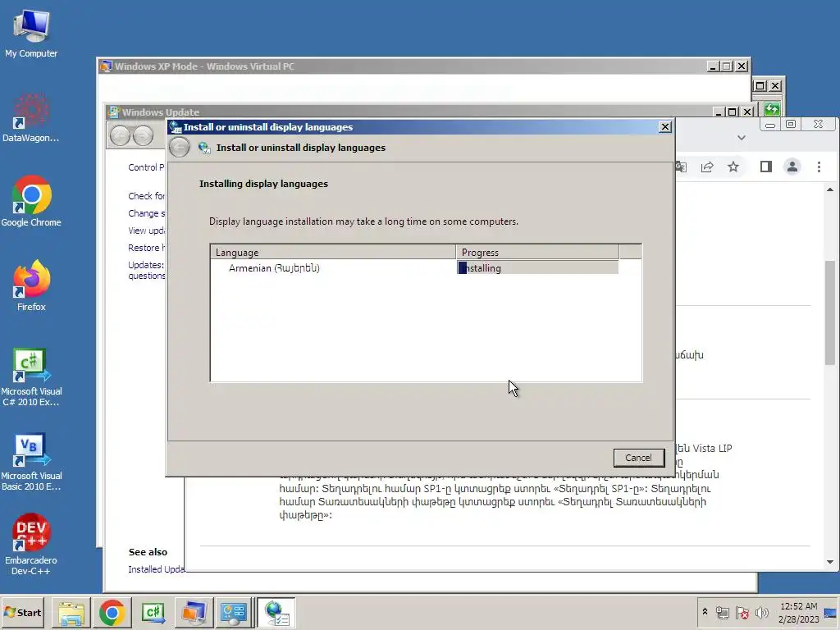Launch Google Chrome from the desktop

[x=31, y=202]
